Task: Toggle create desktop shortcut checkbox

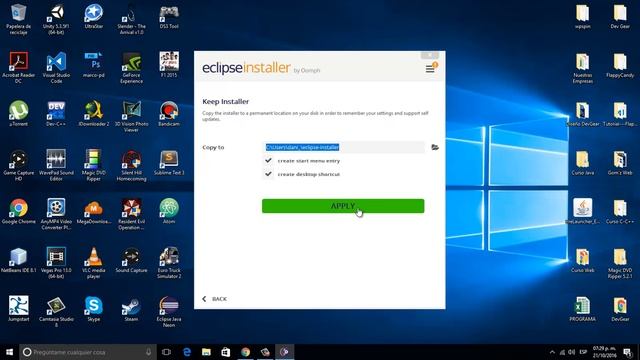Action: click(x=268, y=174)
